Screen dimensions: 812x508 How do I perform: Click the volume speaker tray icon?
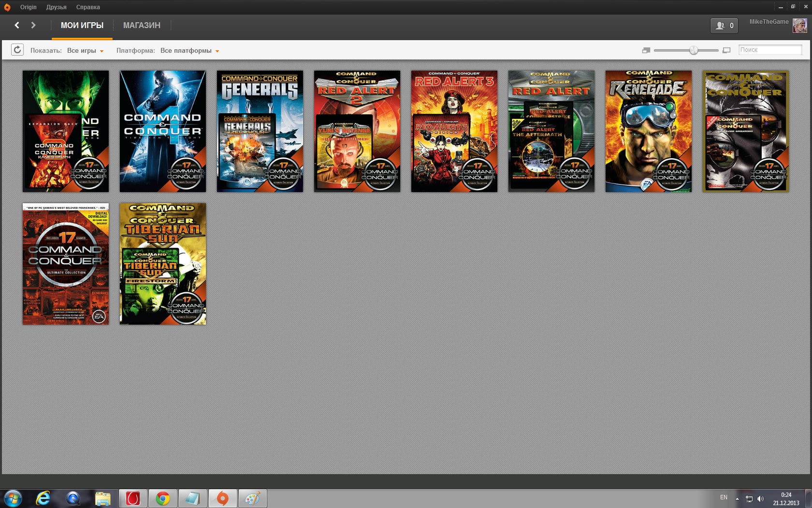click(760, 499)
